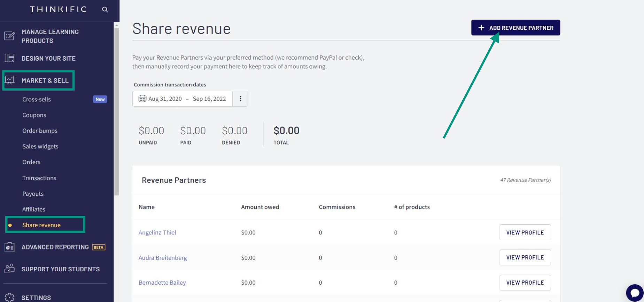Click the Name column header
The width and height of the screenshot is (644, 302).
[147, 207]
